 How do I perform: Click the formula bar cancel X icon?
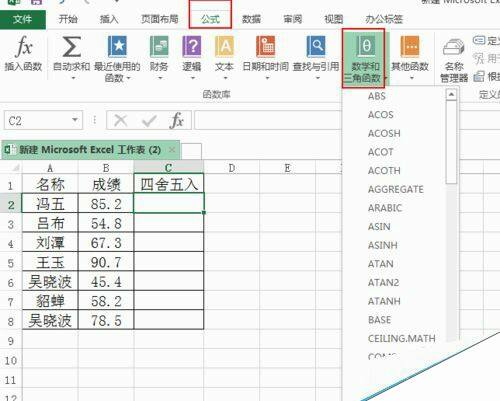coord(121,120)
